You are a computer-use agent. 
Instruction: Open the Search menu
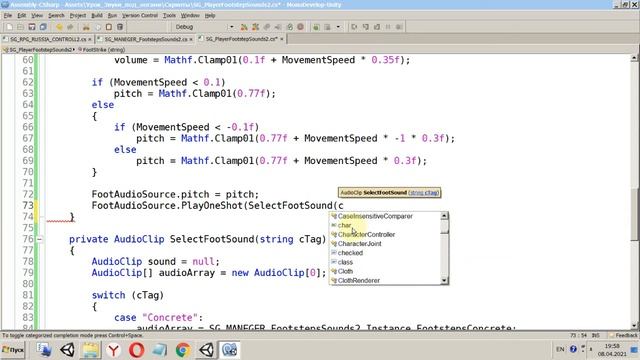pyautogui.click(x=56, y=16)
